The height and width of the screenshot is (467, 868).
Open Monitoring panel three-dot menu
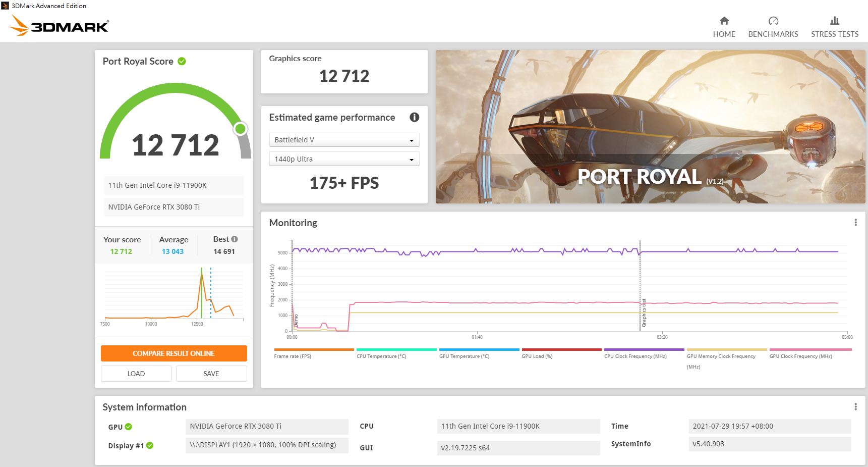[x=855, y=223]
